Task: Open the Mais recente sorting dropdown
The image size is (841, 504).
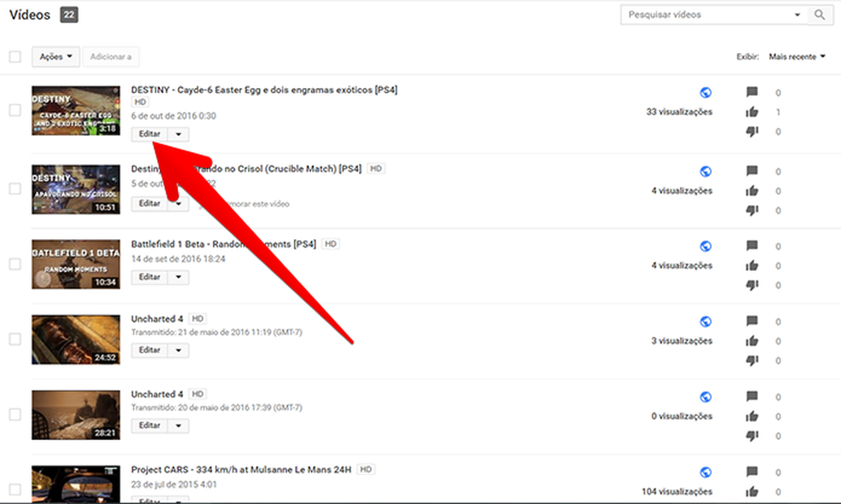Action: tap(796, 56)
